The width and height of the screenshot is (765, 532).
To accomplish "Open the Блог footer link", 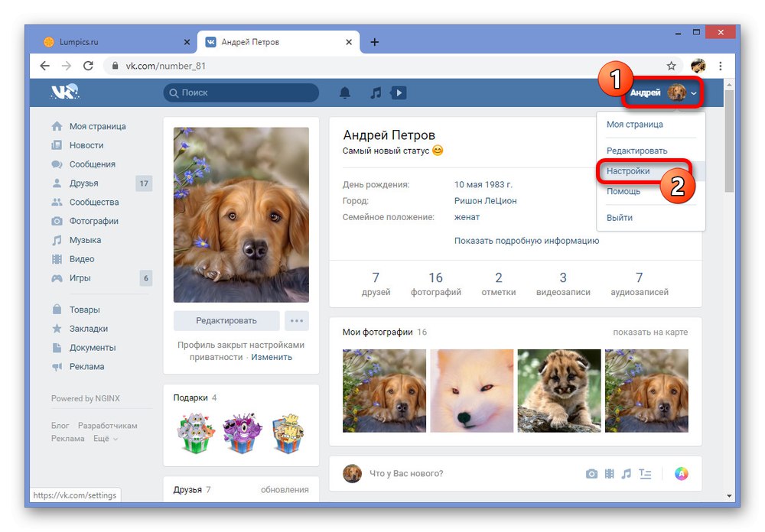I will click(60, 426).
